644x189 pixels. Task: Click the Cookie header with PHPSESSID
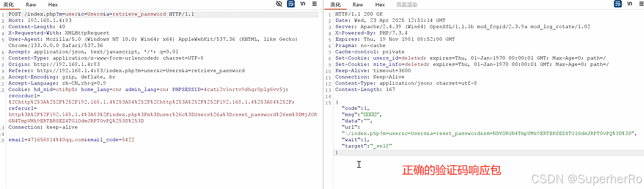148,89
